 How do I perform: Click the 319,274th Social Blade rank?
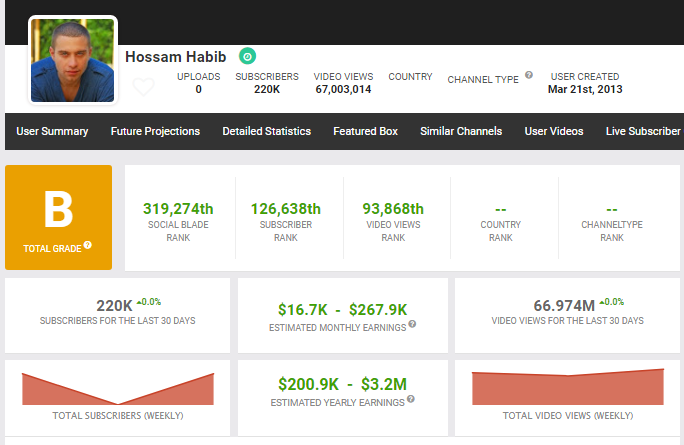[x=179, y=209]
